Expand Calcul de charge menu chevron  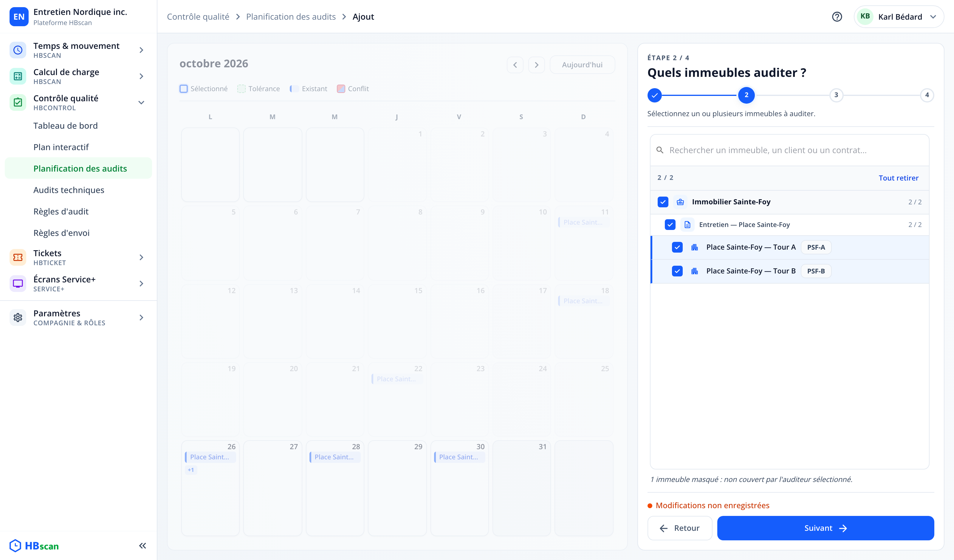[x=141, y=76]
